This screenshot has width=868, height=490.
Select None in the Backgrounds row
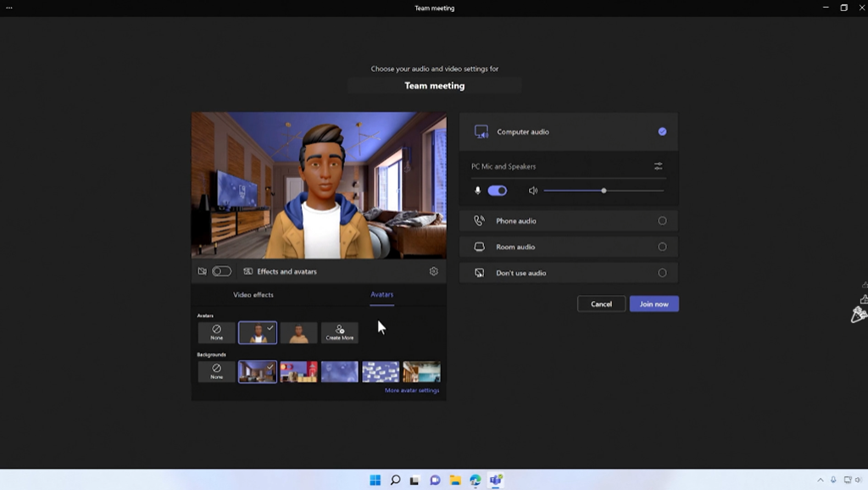tap(216, 371)
